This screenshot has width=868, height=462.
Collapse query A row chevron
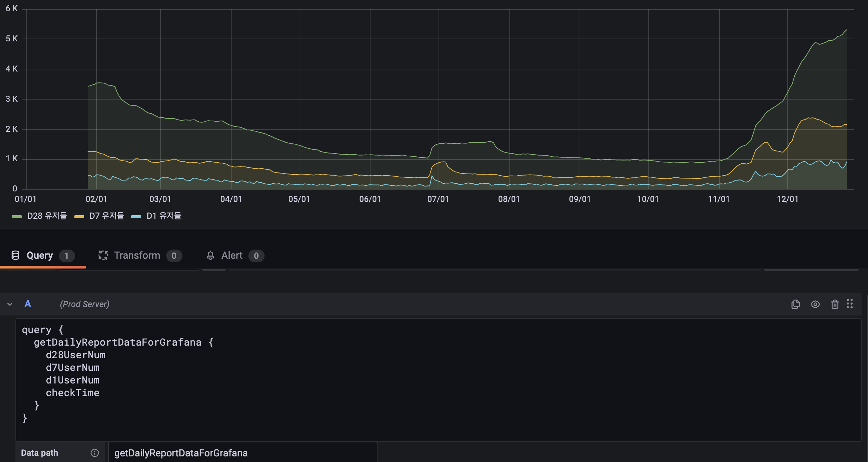click(x=10, y=304)
